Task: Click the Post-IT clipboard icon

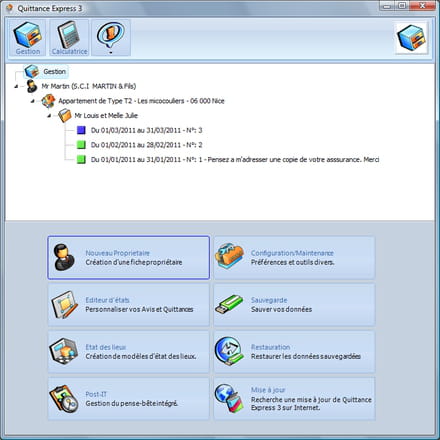Action: (x=64, y=399)
